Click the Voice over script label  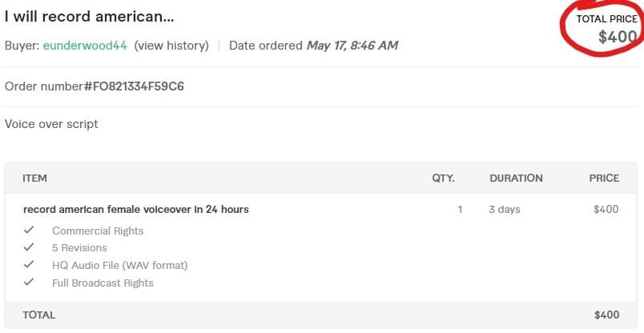[x=51, y=124]
